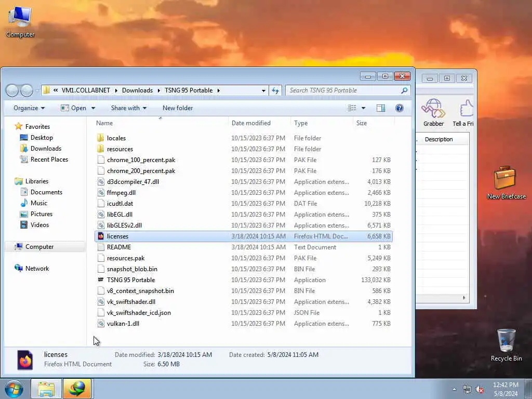The height and width of the screenshot is (399, 532).
Task: Open Pictures library
Action: (x=42, y=214)
